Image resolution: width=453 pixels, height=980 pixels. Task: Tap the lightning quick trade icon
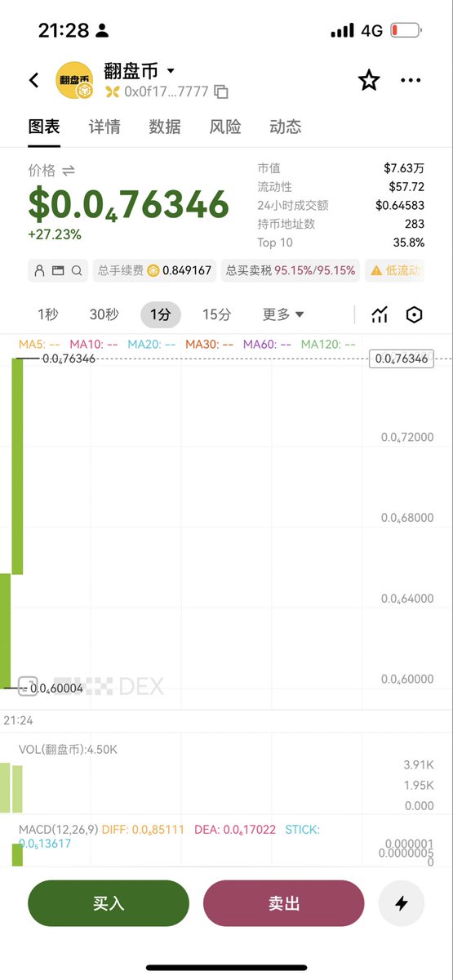click(x=402, y=903)
